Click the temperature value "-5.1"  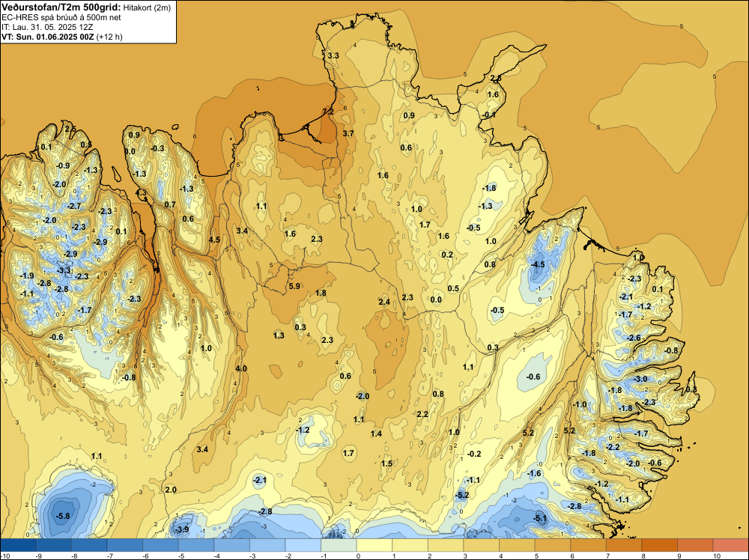tap(540, 519)
